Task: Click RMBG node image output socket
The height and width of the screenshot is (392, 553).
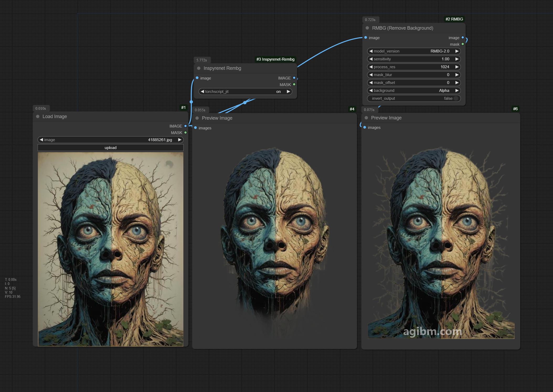Action: point(463,38)
